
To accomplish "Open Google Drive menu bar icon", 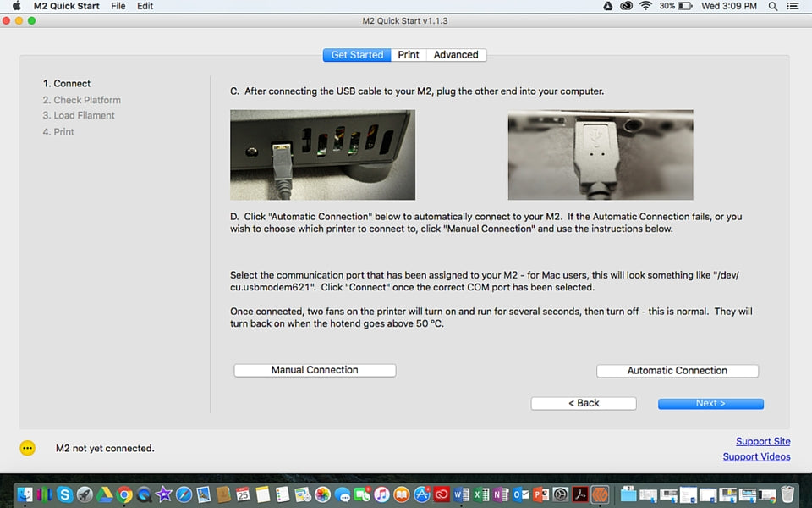I will tap(607, 6).
